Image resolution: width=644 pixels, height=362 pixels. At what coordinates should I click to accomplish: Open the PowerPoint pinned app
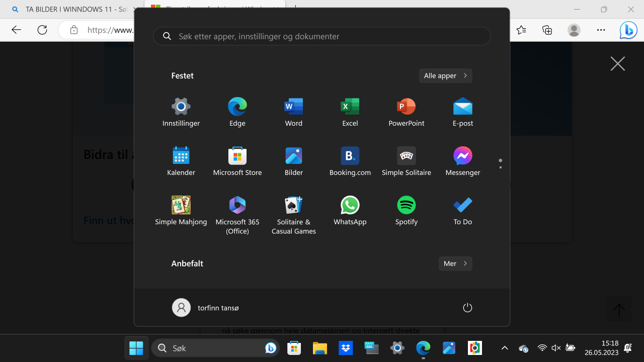pyautogui.click(x=407, y=112)
